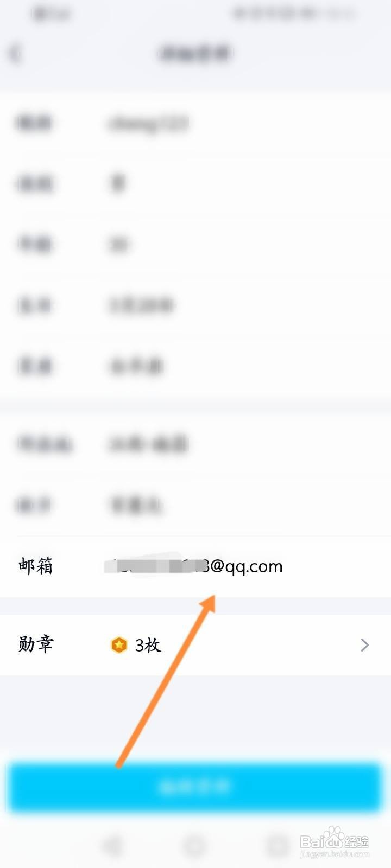Tap the Android recent apps button
391x868 pixels.
coord(278,845)
